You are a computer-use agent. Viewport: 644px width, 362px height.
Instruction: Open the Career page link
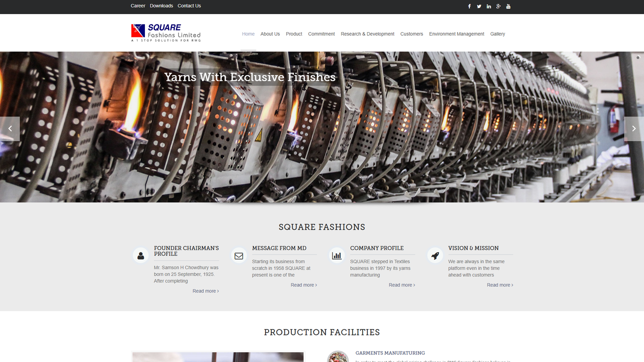click(138, 6)
